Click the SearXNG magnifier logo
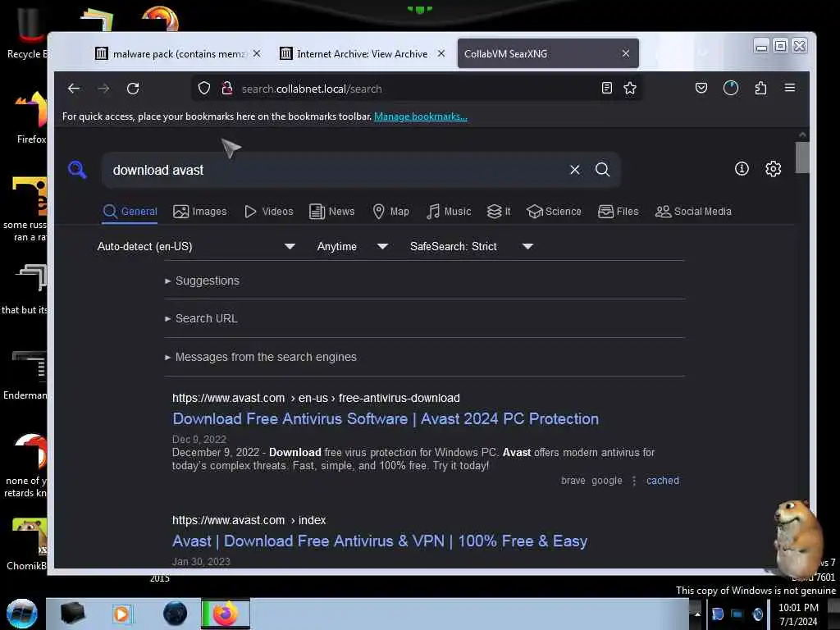Viewport: 840px width, 630px height. click(x=77, y=169)
